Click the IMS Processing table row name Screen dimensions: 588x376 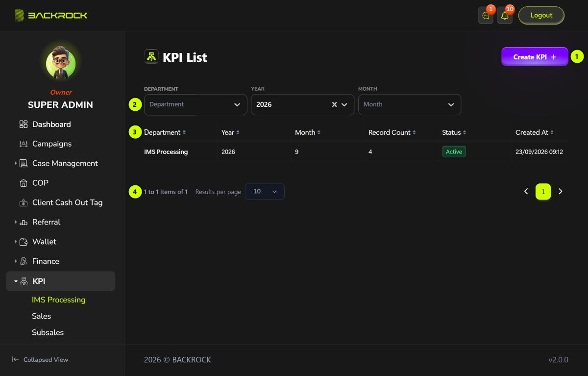click(166, 152)
